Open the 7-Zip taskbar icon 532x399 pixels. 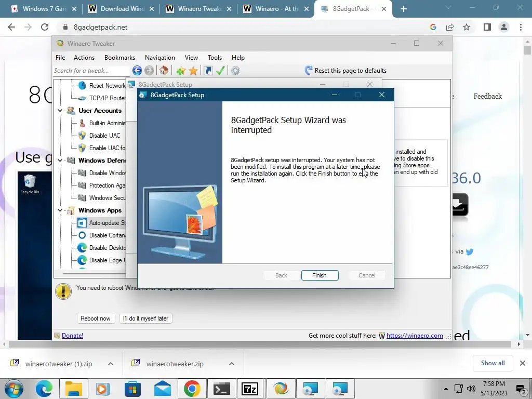coord(250,389)
